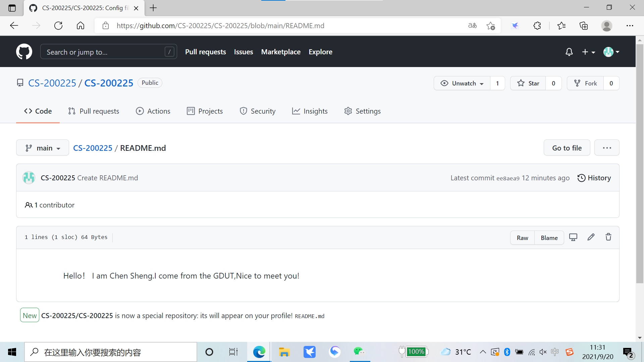Expand the plus create-new menu
Screen dimensions: 644x362
point(588,52)
